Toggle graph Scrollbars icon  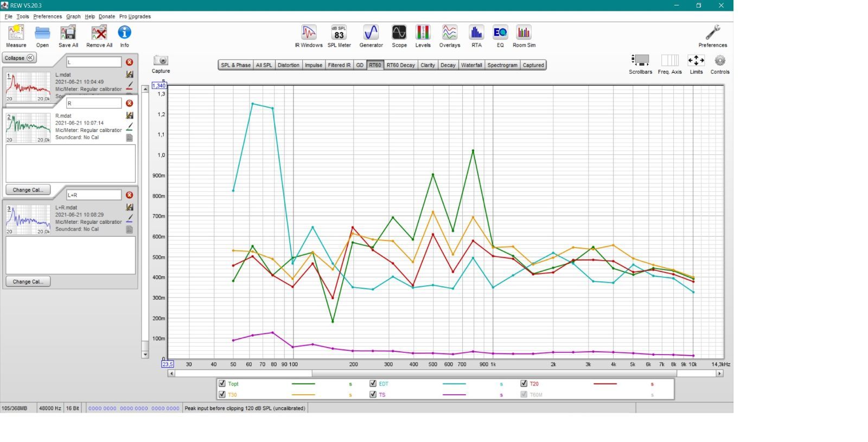tap(641, 60)
